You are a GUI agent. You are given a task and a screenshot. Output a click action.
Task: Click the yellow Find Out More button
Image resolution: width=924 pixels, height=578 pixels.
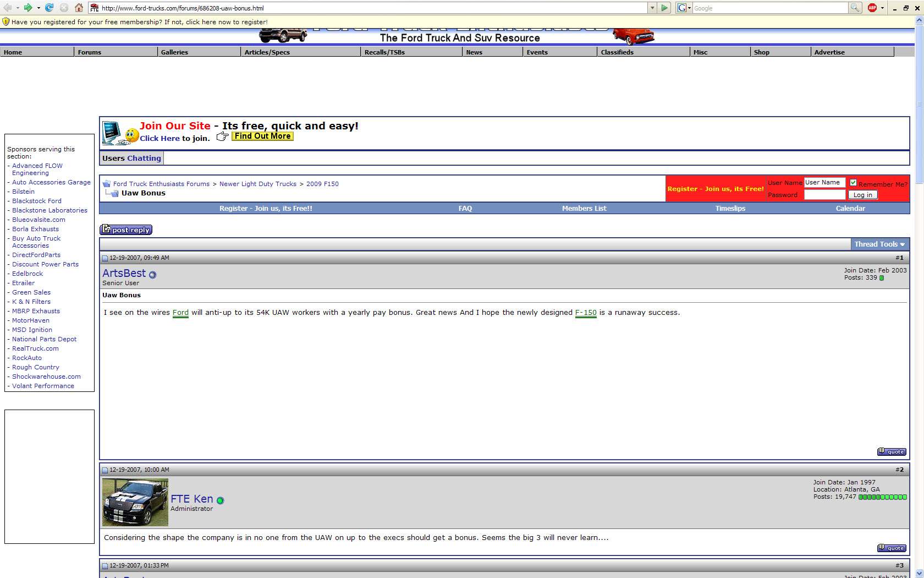tap(262, 136)
